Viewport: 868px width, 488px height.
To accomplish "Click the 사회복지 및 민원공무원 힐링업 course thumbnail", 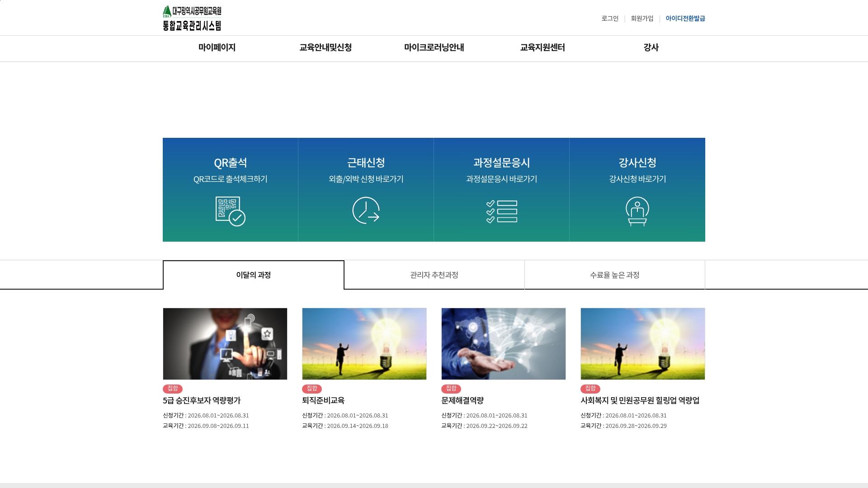I will coord(643,344).
